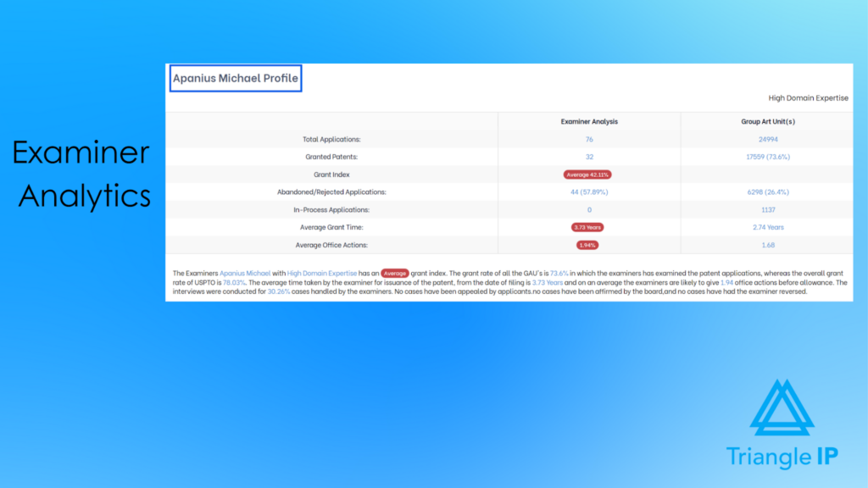Select the 1.94% average office actions badge
This screenshot has width=868, height=488.
click(x=589, y=245)
